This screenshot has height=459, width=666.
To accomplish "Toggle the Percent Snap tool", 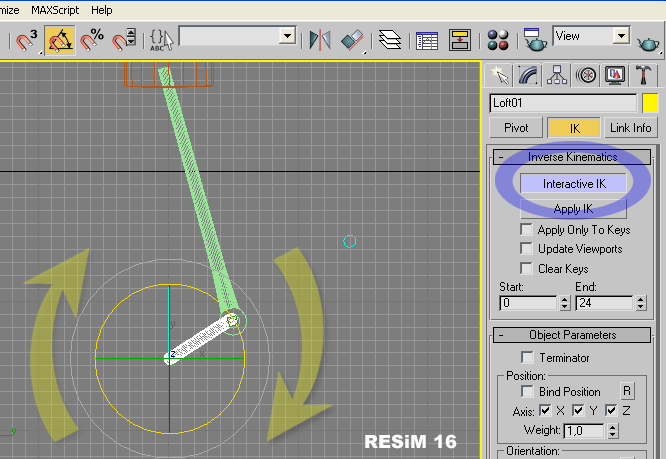I will click(92, 40).
